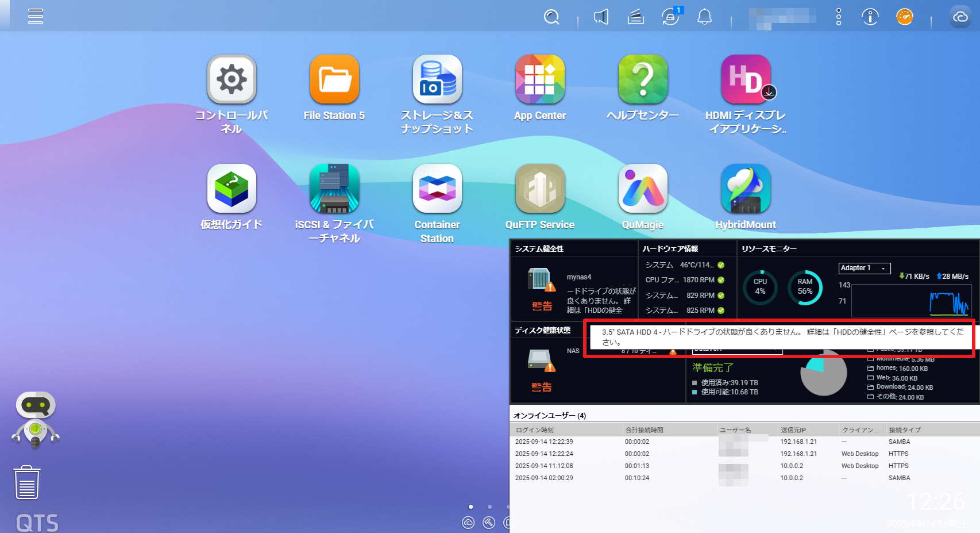
Task: Click the CPU 4% usage gauge
Action: (x=760, y=287)
